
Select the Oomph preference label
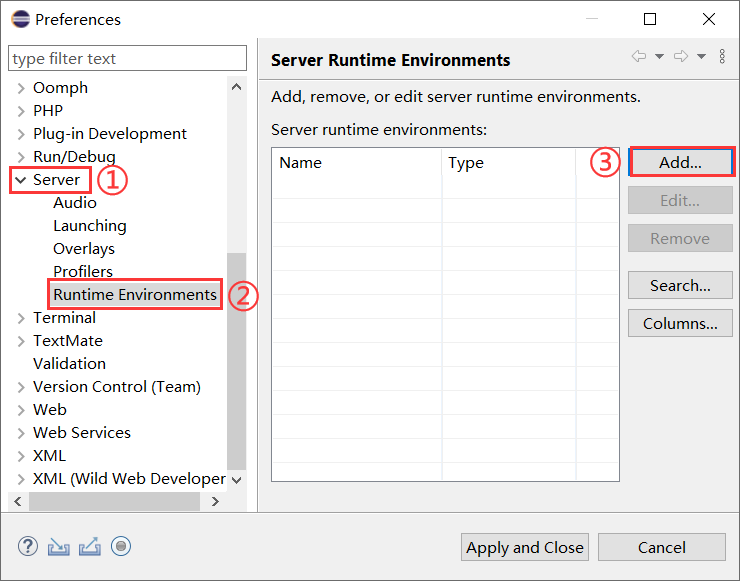point(60,88)
